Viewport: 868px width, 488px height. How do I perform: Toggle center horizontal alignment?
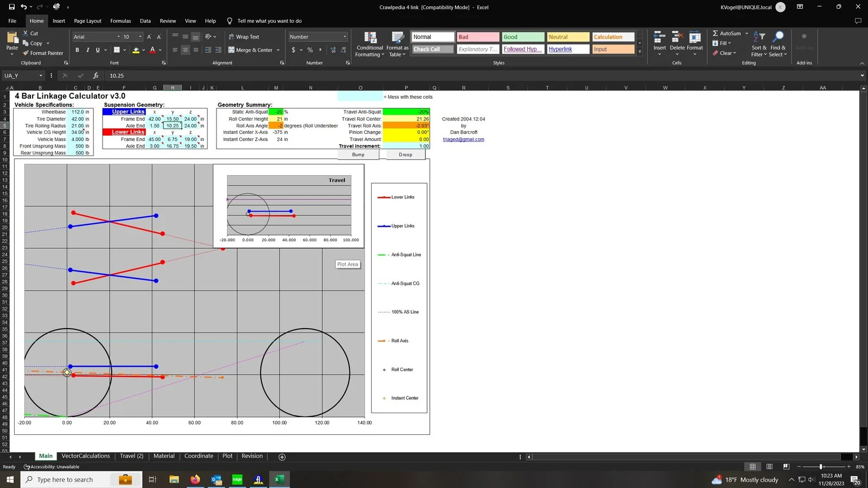pyautogui.click(x=186, y=50)
